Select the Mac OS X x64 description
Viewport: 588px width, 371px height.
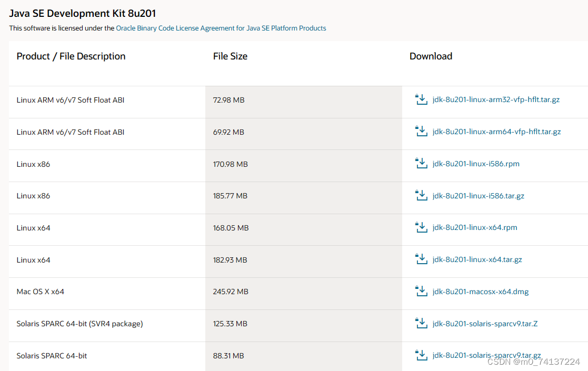pos(40,292)
